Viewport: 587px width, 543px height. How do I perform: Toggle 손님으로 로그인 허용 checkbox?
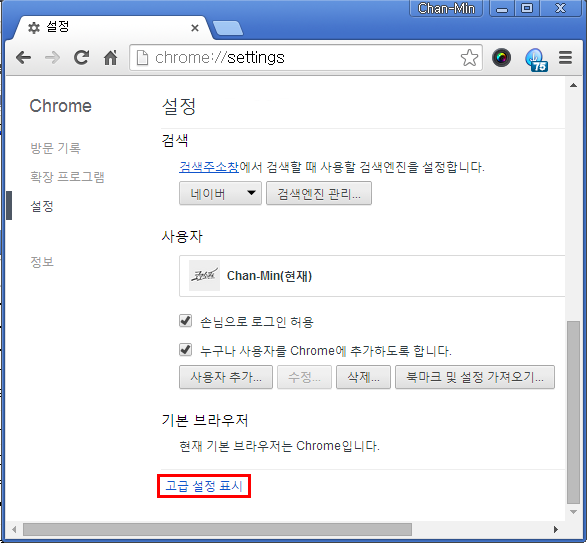click(185, 321)
